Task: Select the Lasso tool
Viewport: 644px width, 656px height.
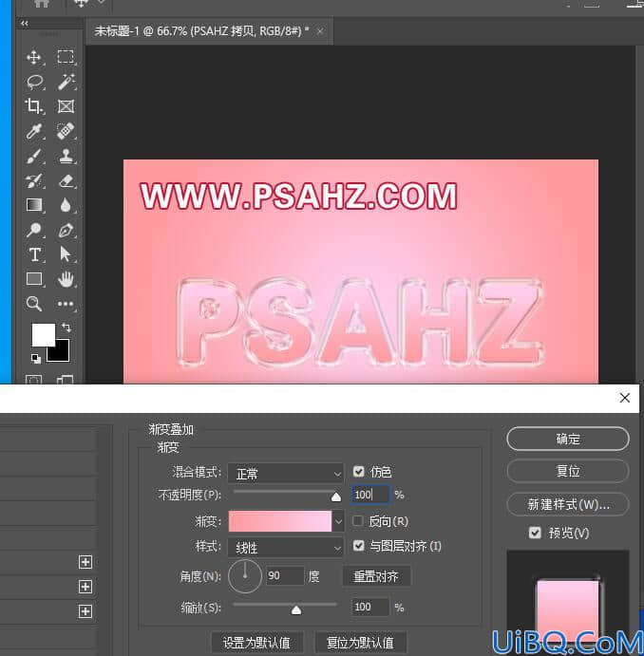Action: click(35, 82)
